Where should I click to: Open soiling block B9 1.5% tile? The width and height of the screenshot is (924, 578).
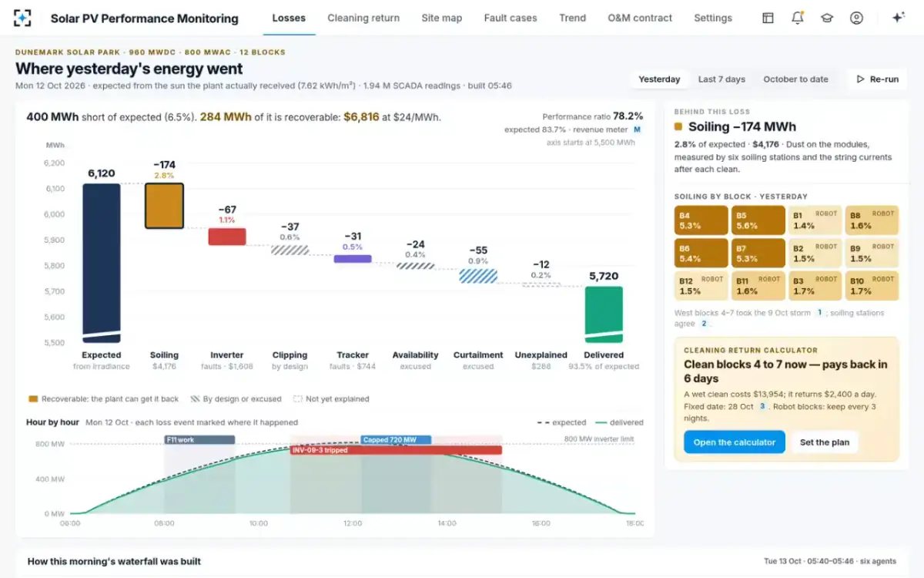[872, 253]
